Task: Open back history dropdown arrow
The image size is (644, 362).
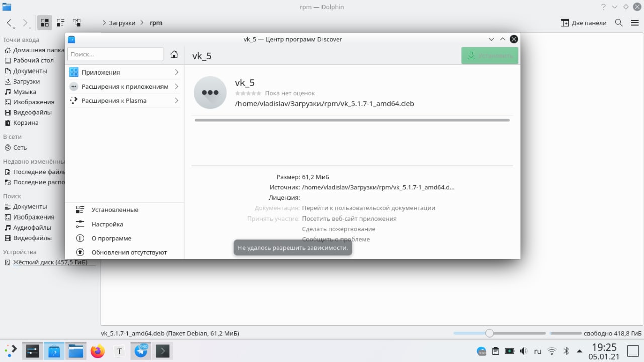Action: pos(14,27)
